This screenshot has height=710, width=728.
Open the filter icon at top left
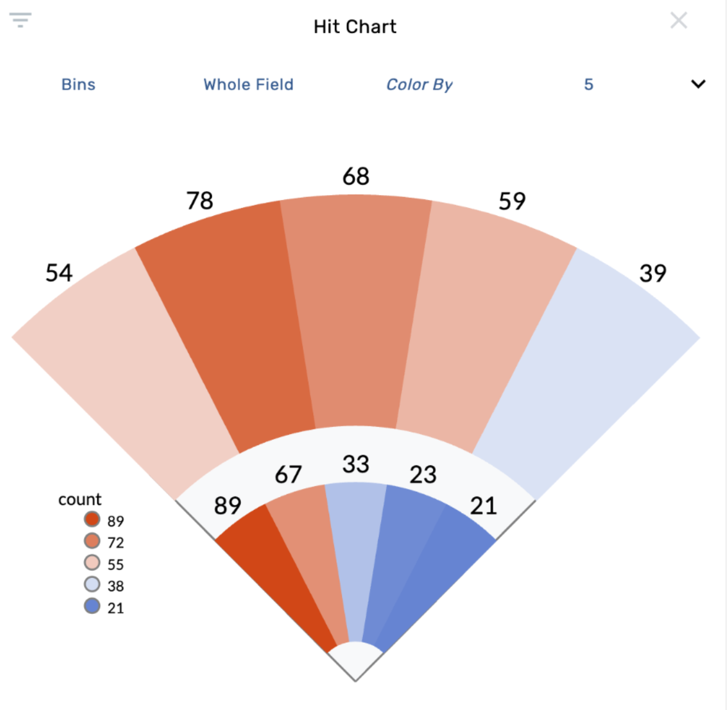(x=19, y=21)
